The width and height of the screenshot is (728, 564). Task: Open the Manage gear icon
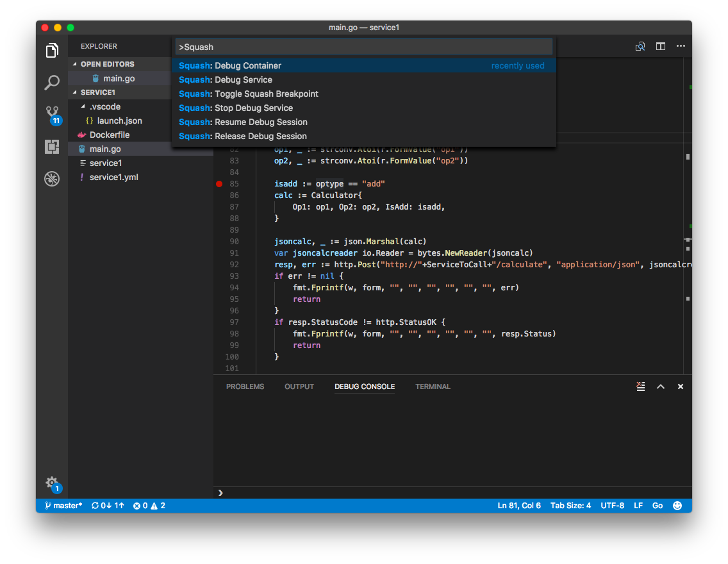click(53, 484)
